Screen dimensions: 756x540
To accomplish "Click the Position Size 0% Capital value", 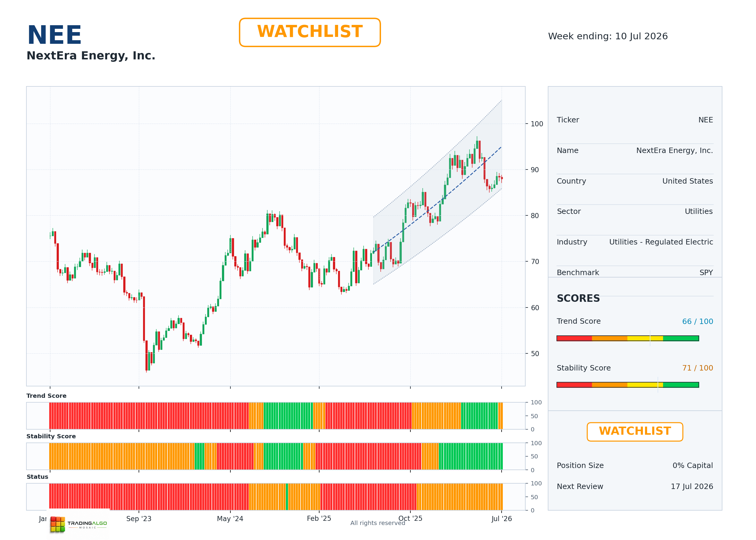I will [692, 466].
